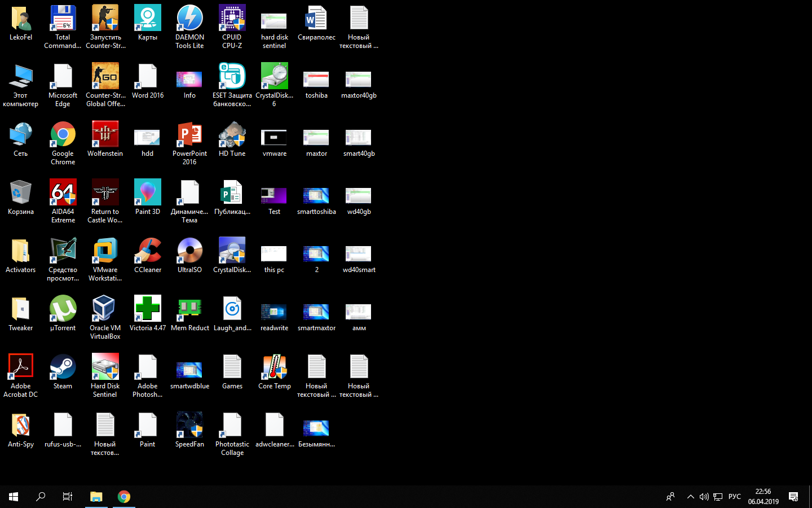Click the Wolfenstein desktop shortcut
Image resolution: width=812 pixels, height=508 pixels.
pyautogui.click(x=105, y=135)
